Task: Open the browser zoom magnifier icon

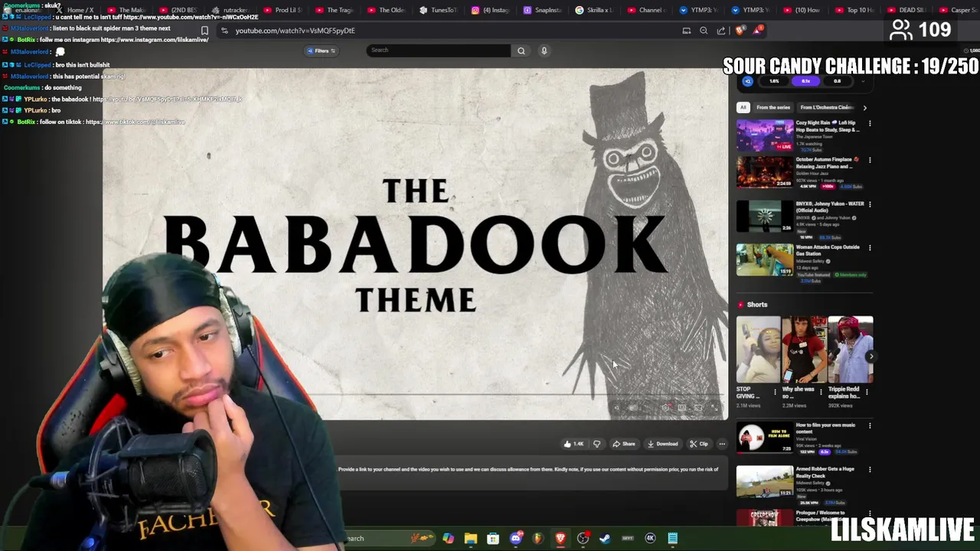Action: [x=704, y=31]
